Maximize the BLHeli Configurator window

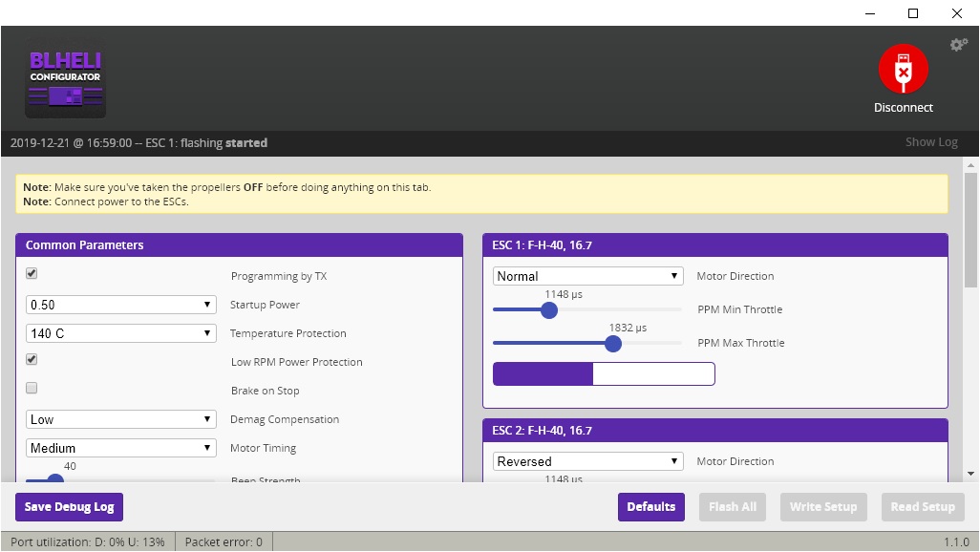pyautogui.click(x=913, y=13)
